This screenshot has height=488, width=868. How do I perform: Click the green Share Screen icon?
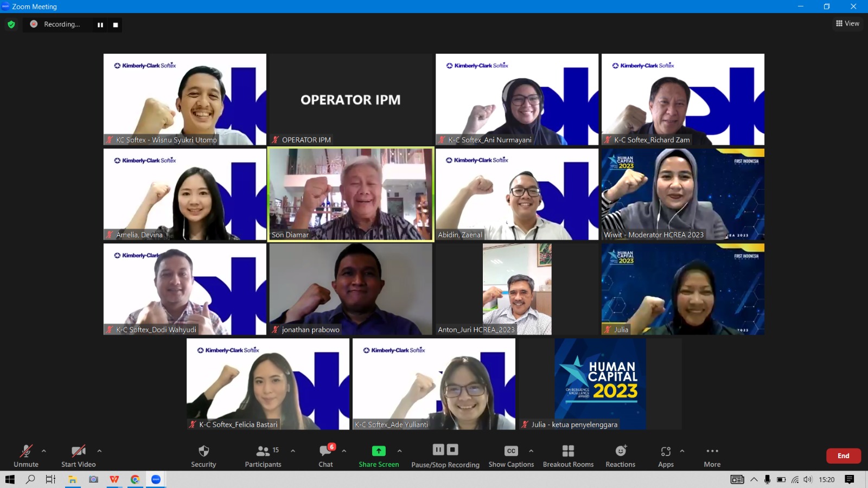point(379,451)
